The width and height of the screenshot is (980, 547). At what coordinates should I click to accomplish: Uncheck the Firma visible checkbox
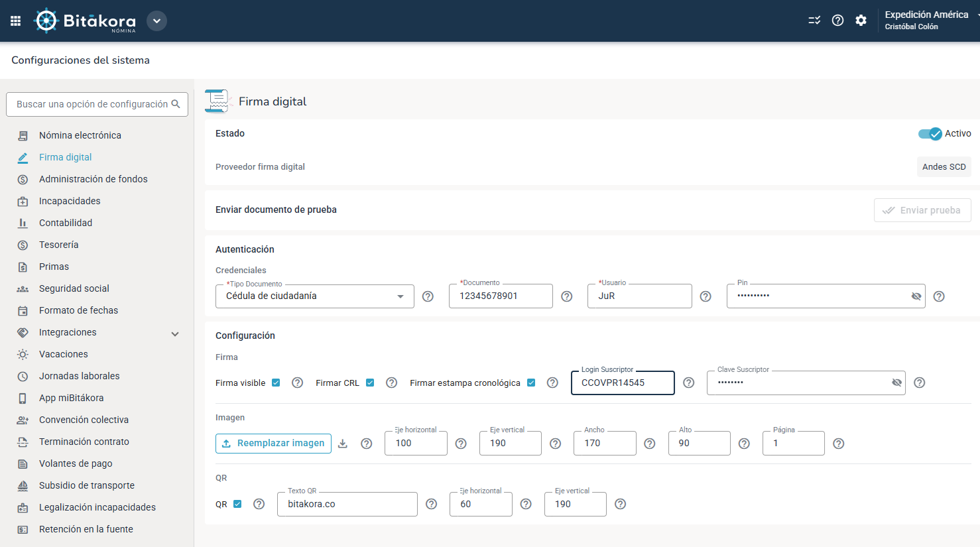coord(276,383)
